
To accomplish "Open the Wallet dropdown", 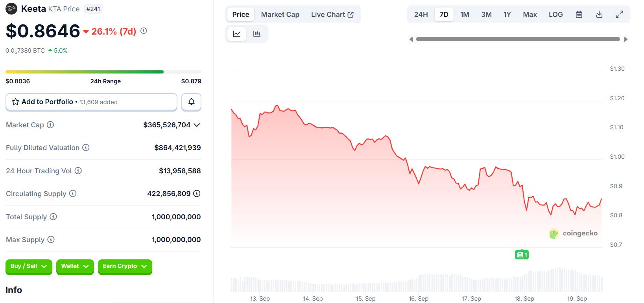I will click(75, 266).
